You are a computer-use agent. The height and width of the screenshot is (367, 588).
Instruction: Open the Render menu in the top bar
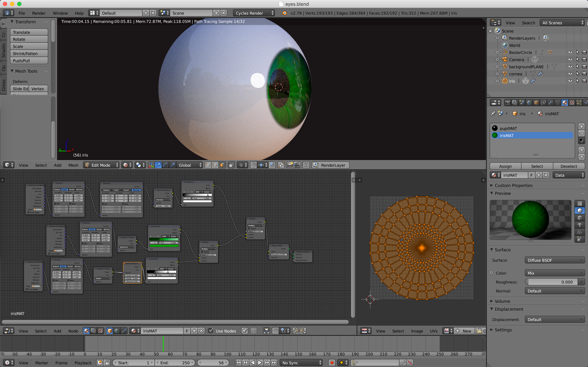pyautogui.click(x=39, y=13)
